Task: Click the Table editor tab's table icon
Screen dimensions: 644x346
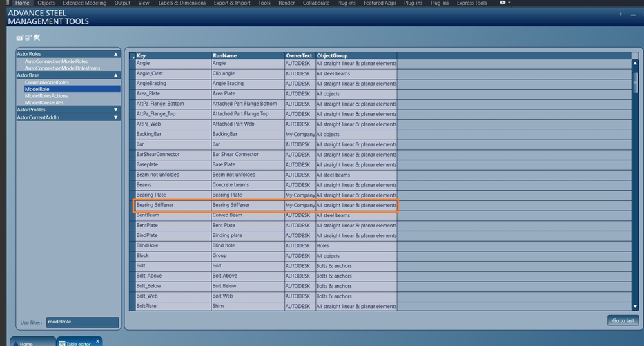Action: [62, 343]
